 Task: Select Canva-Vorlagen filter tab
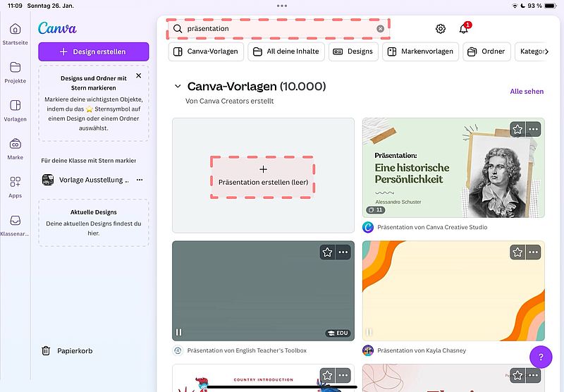(206, 51)
